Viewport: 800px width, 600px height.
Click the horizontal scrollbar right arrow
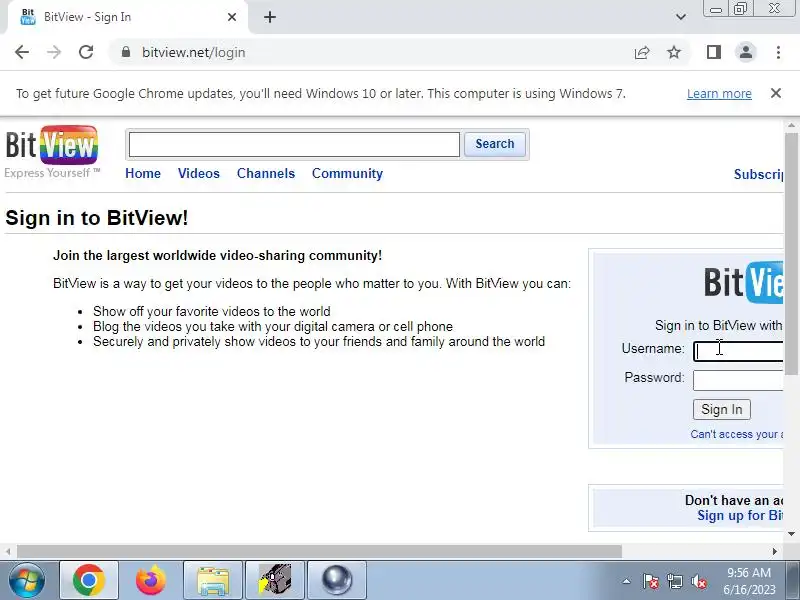click(775, 552)
